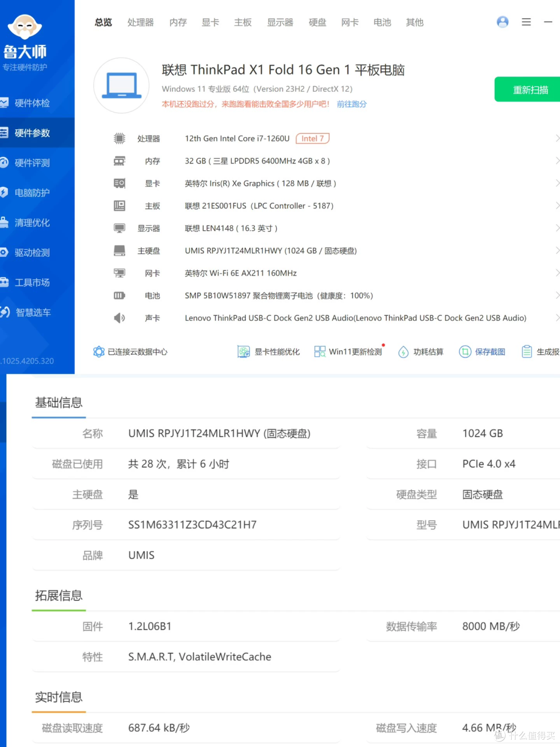Click the 鲁大师 logo in sidebar
560x747 pixels.
point(25,37)
